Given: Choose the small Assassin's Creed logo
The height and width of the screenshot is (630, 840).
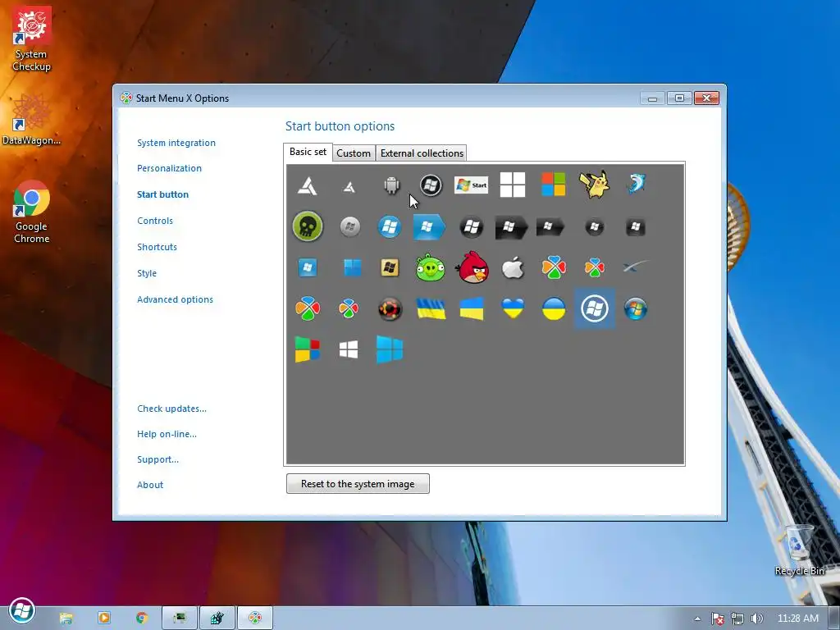Looking at the screenshot, I should [x=349, y=187].
